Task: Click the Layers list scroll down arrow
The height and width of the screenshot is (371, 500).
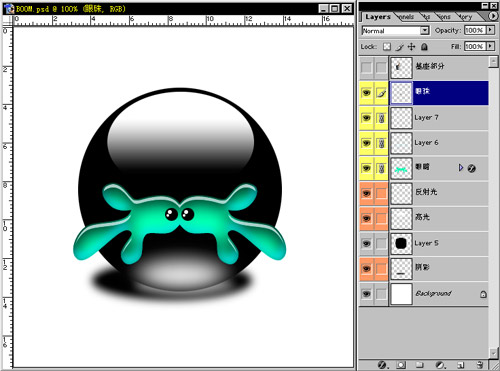Action: pos(493,353)
